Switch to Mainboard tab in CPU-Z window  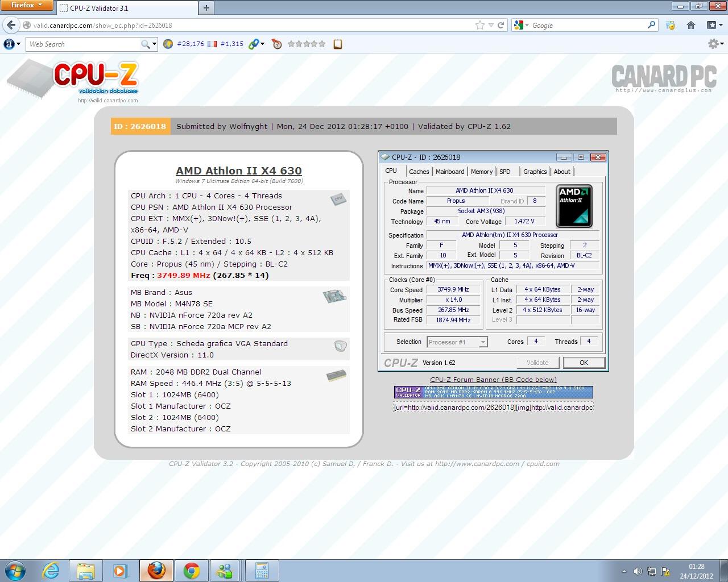pyautogui.click(x=450, y=172)
